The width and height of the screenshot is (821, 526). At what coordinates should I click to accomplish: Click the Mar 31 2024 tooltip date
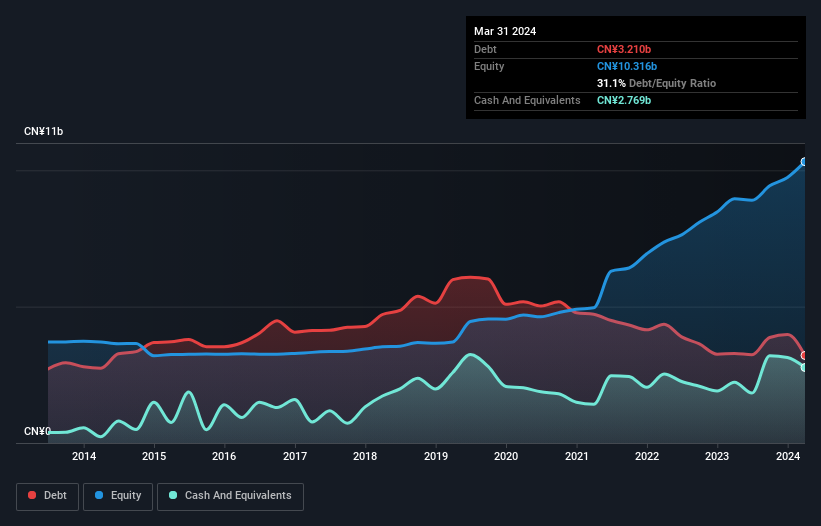(505, 31)
